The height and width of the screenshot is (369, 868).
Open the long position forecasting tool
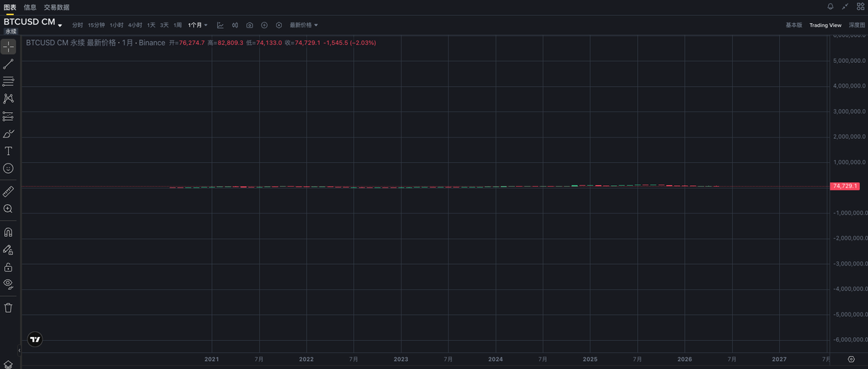(x=8, y=116)
